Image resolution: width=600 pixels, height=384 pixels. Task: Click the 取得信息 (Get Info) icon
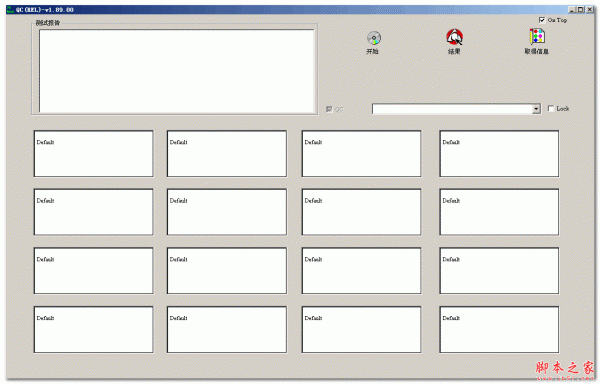pos(537,37)
